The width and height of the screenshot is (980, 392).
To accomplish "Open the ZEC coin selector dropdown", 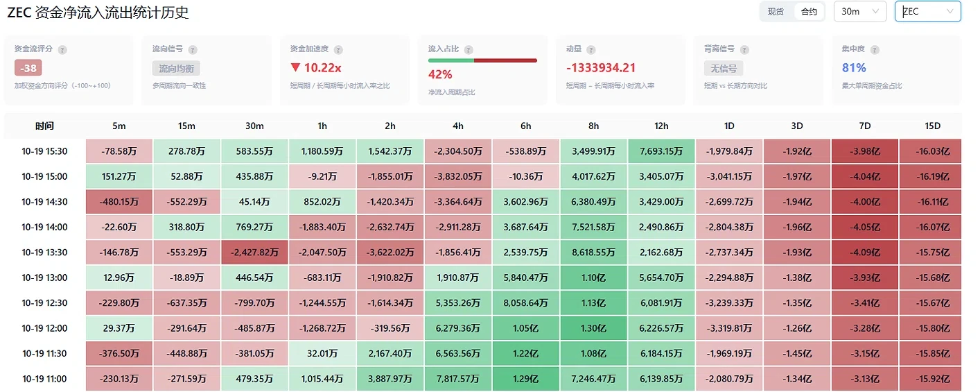I will [928, 12].
